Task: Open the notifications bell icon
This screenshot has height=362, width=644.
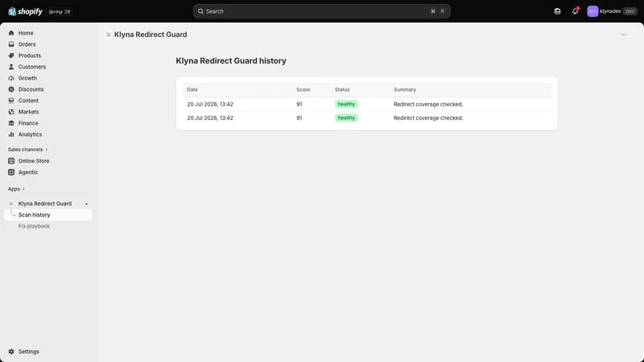Action: (575, 11)
